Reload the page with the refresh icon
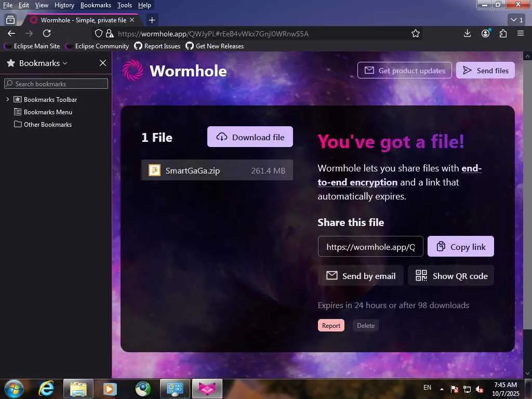 click(47, 33)
